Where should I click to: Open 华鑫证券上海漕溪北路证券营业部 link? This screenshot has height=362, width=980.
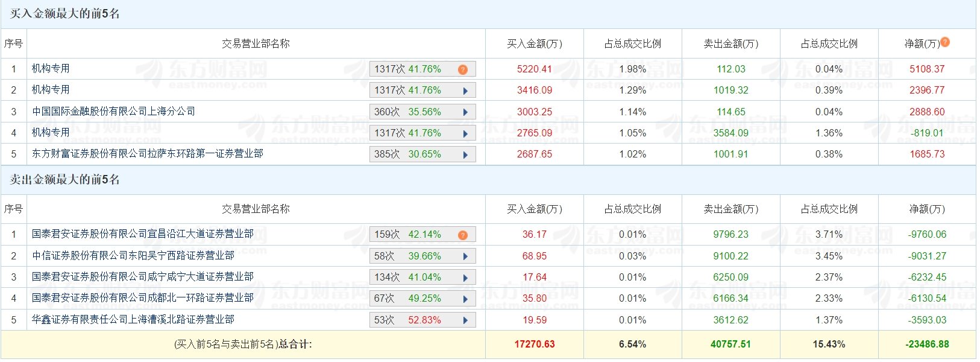coord(133,320)
